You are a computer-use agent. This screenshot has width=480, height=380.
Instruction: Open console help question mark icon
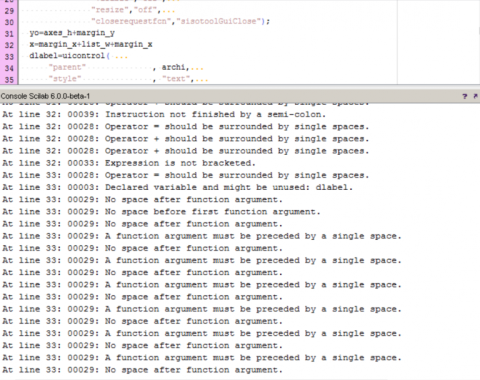click(465, 96)
